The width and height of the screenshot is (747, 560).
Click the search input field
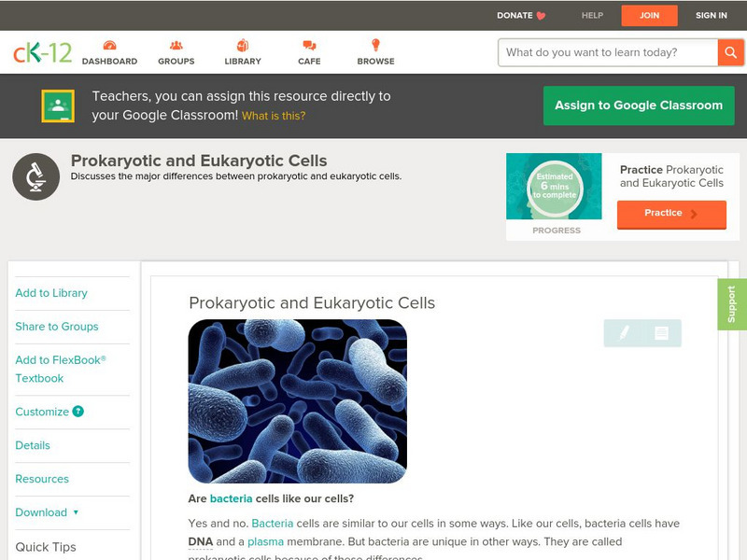(x=607, y=52)
